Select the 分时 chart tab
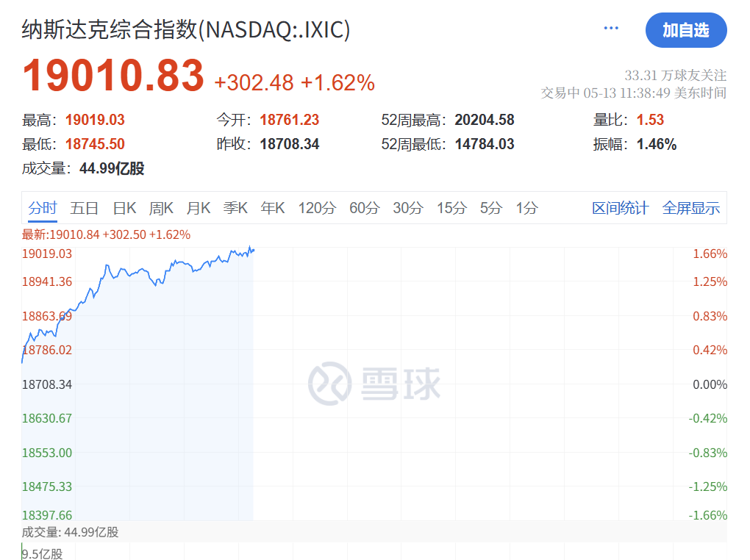Screen dimensions: 750x560 (43, 208)
